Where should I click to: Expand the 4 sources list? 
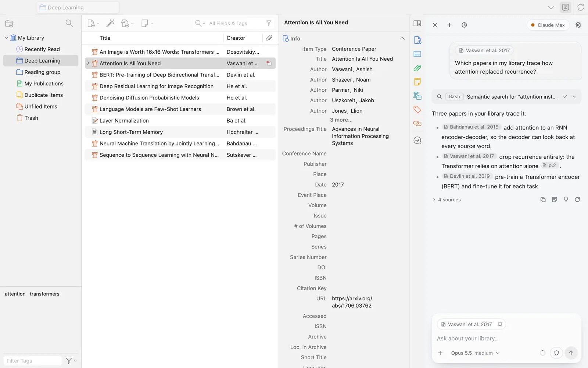pyautogui.click(x=447, y=199)
